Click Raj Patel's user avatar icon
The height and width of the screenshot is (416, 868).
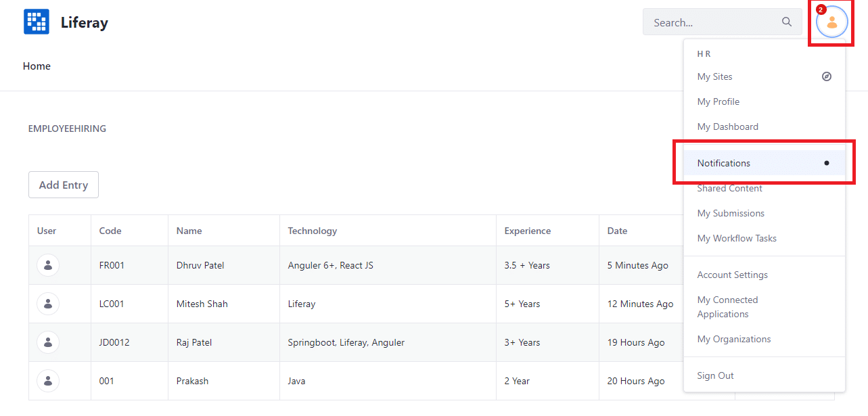click(48, 342)
